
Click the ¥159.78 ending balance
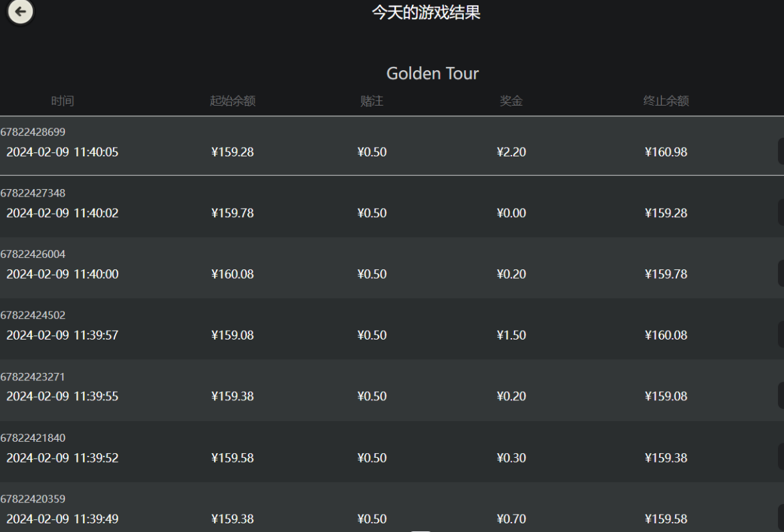(666, 274)
